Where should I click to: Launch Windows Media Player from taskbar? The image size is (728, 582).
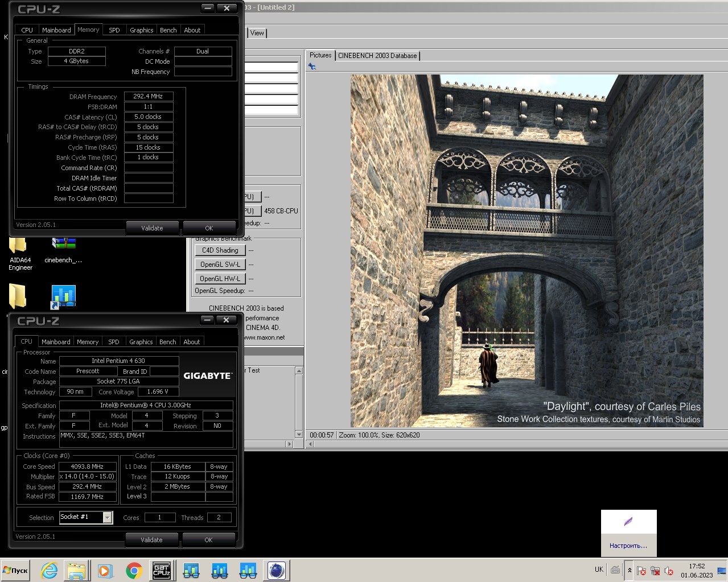pyautogui.click(x=105, y=570)
